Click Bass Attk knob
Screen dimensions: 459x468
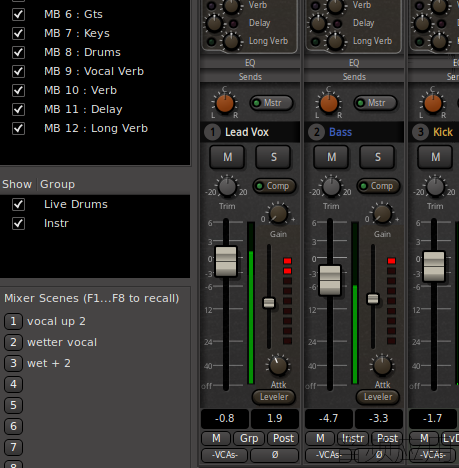click(x=382, y=366)
